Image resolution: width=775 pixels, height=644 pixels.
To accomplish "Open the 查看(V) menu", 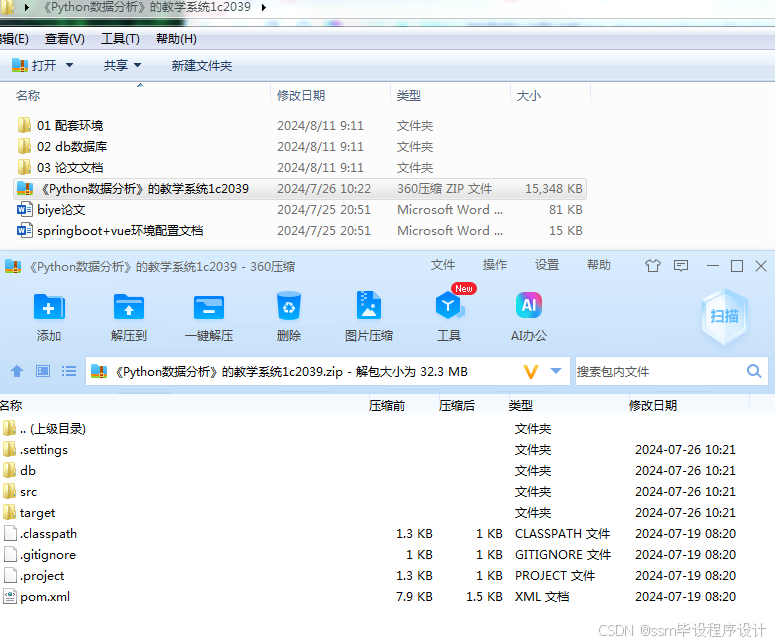I will coord(65,39).
